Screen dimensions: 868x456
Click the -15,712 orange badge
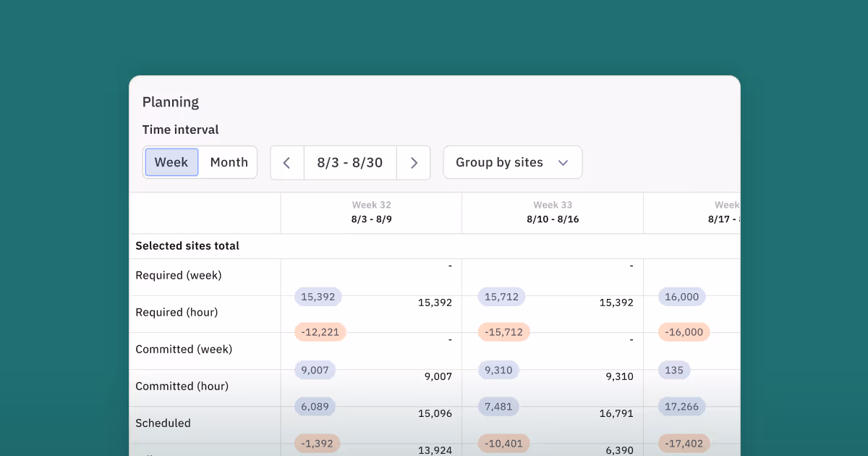[x=504, y=332]
